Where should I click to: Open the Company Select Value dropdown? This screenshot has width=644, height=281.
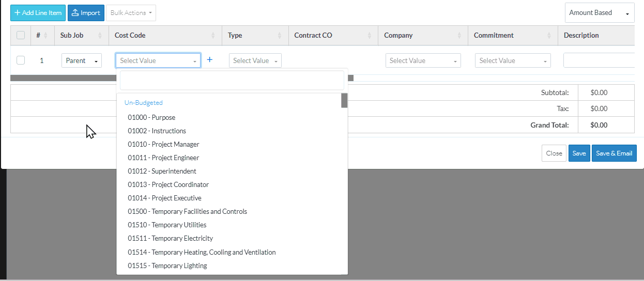coord(423,60)
